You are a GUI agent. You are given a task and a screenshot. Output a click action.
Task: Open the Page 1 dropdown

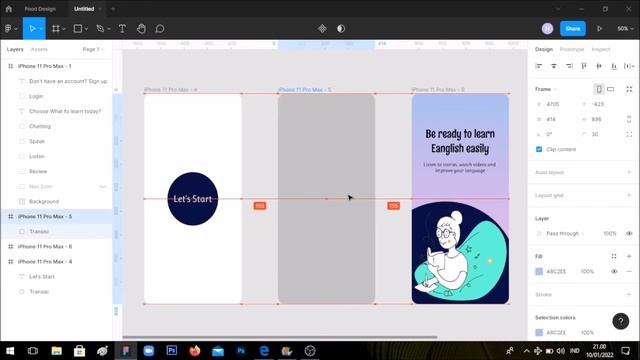tap(93, 49)
